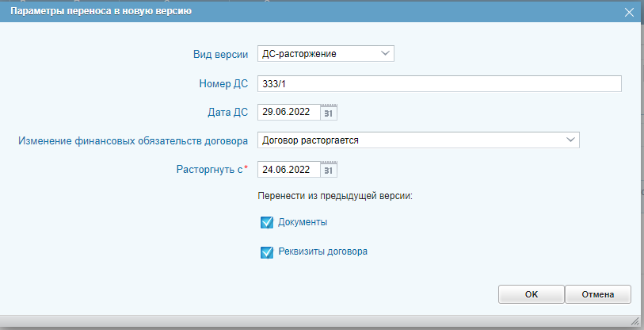The width and height of the screenshot is (644, 330).
Task: Click the Расторгнуть с required label
Action: [x=208, y=169]
